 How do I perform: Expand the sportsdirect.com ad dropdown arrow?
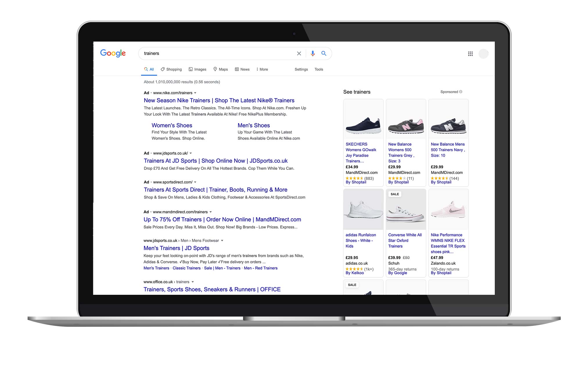tap(195, 182)
